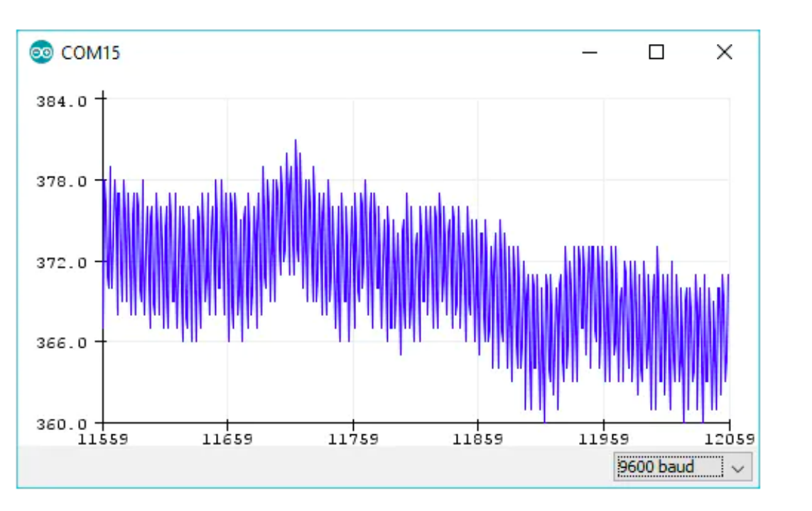Click the 378.0 y-axis label
812x511 pixels.
click(62, 182)
